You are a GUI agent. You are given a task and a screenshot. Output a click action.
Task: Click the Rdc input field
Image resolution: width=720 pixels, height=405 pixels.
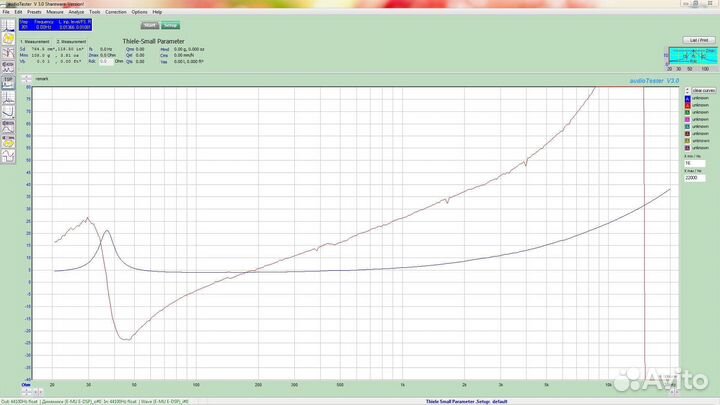(103, 62)
